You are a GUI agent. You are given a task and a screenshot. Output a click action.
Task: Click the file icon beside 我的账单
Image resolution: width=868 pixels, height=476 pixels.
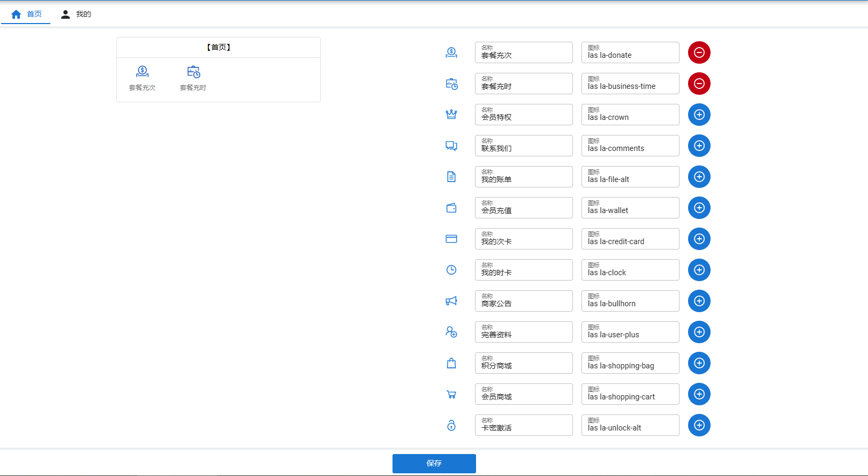451,177
